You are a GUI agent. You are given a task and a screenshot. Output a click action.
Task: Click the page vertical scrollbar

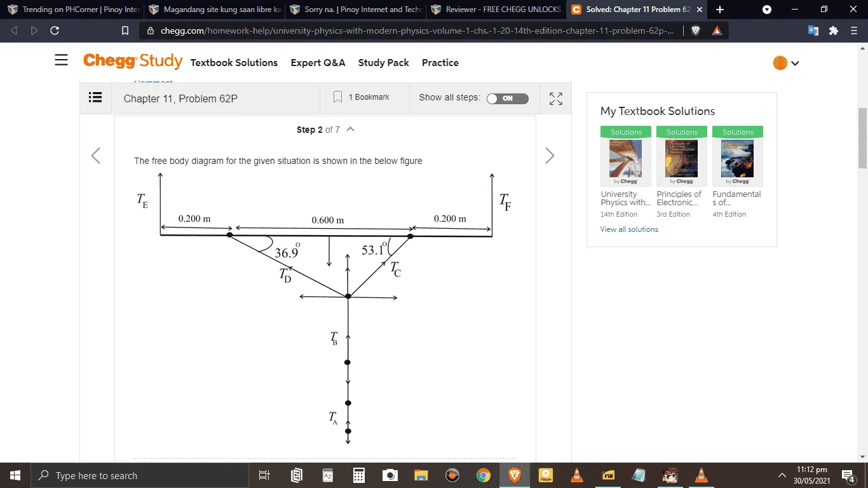[x=862, y=138]
